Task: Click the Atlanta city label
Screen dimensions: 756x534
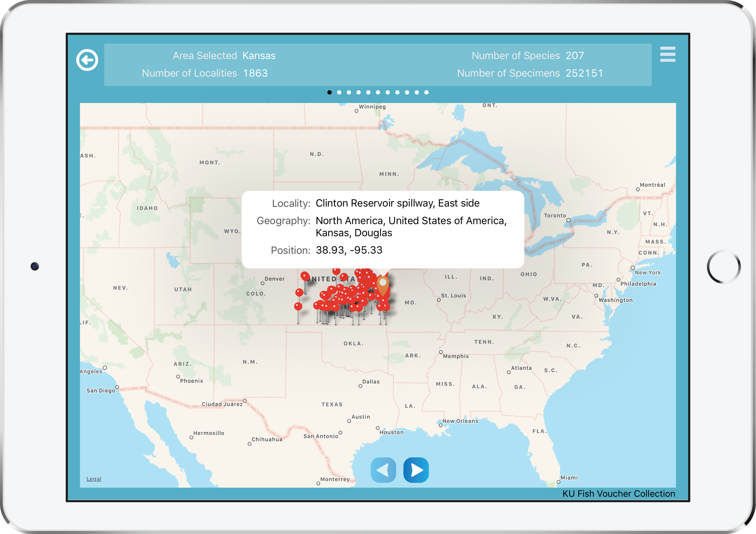Action: click(521, 368)
